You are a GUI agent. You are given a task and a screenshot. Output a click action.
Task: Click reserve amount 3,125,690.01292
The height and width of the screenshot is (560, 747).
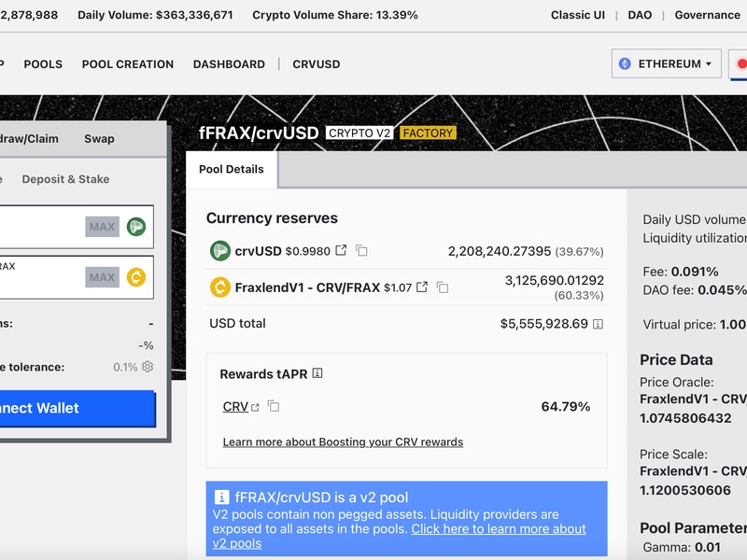pos(554,281)
